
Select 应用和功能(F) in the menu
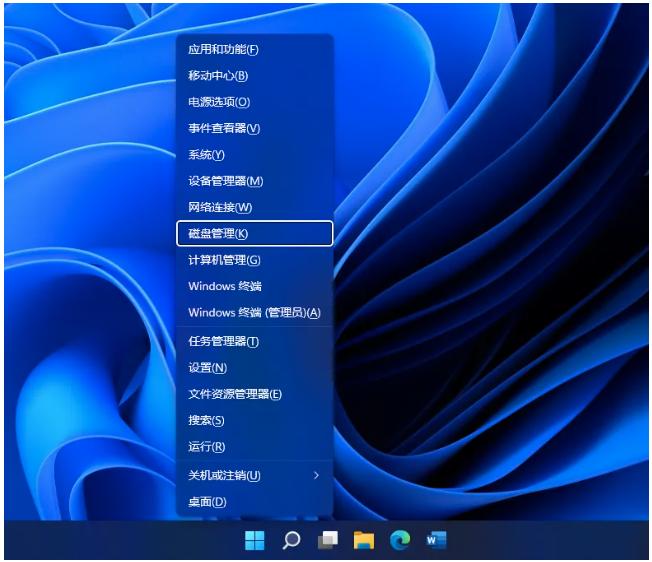point(254,49)
